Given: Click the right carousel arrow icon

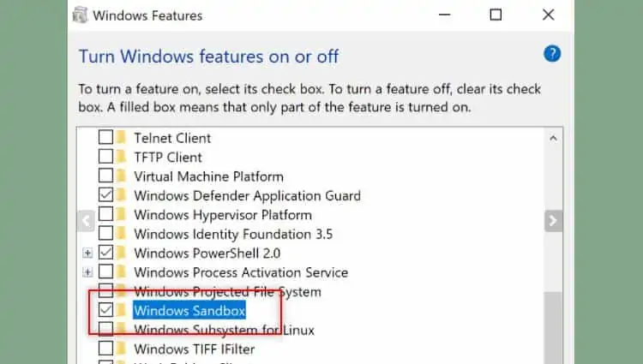Looking at the screenshot, I should pos(553,221).
